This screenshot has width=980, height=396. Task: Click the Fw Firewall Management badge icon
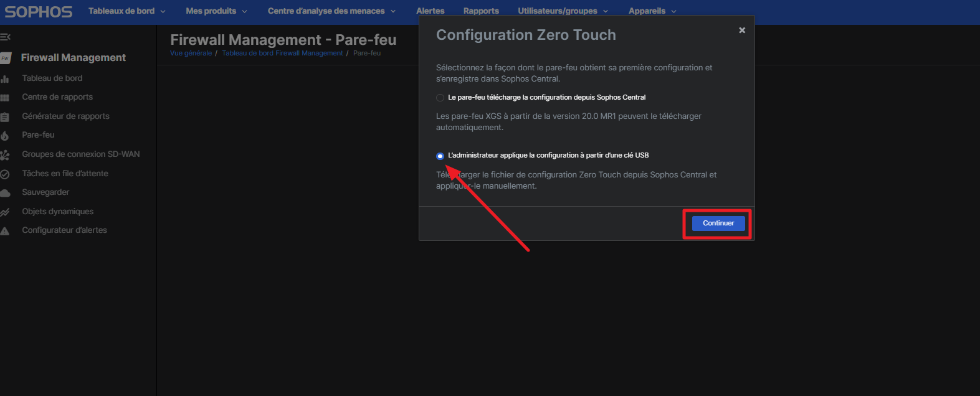[5, 58]
